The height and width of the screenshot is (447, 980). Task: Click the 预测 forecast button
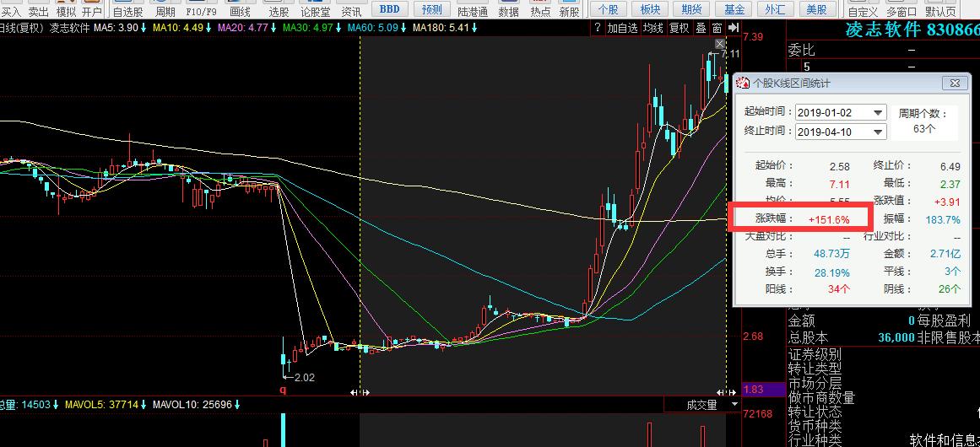(432, 8)
